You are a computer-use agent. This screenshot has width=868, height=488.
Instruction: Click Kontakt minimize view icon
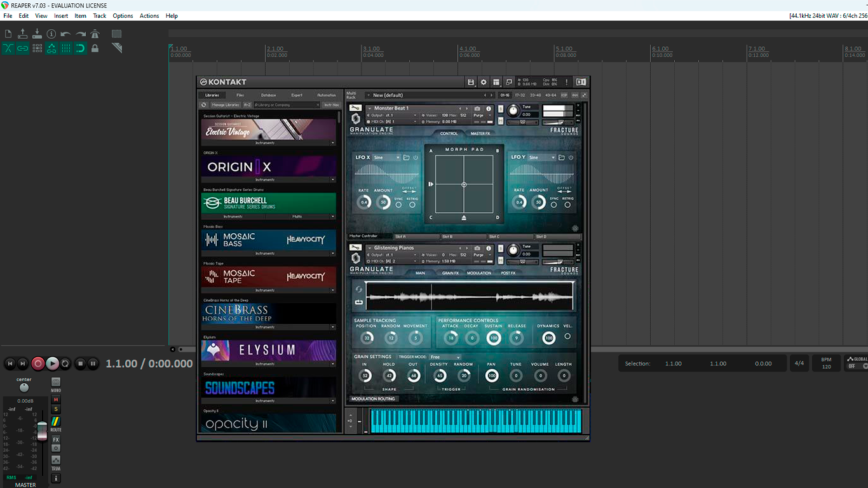click(x=509, y=82)
